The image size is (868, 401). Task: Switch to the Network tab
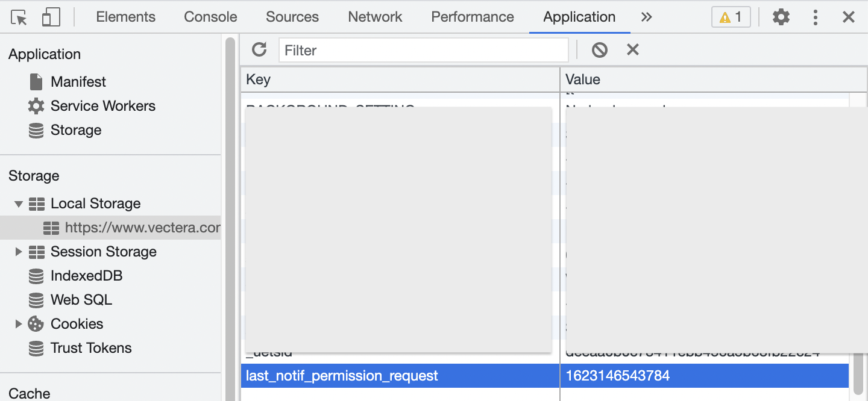click(375, 17)
